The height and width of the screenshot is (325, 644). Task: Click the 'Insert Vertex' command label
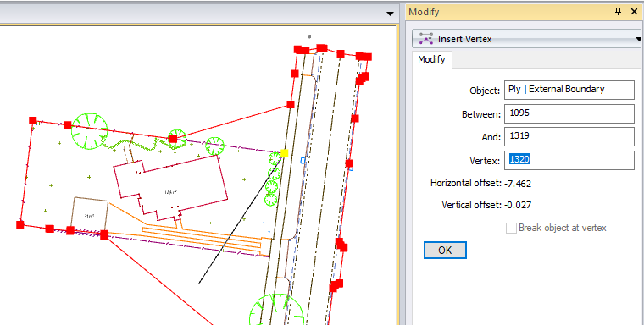(464, 40)
